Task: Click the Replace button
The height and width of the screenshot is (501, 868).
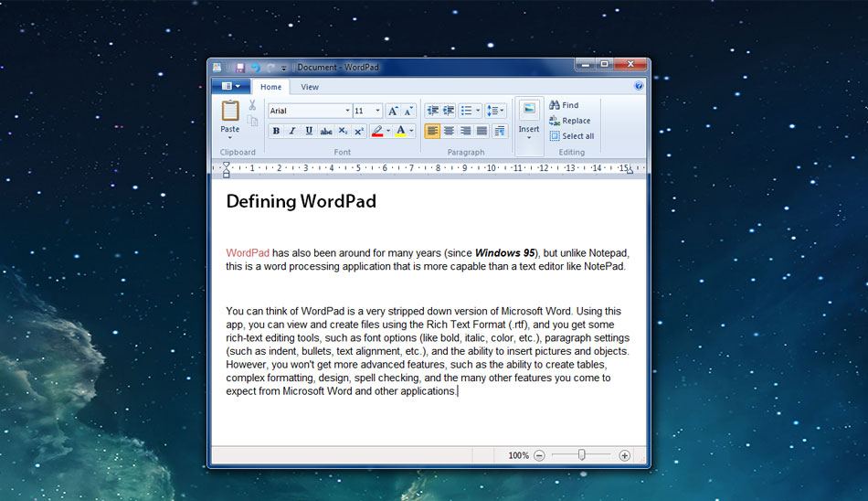Action: point(569,121)
